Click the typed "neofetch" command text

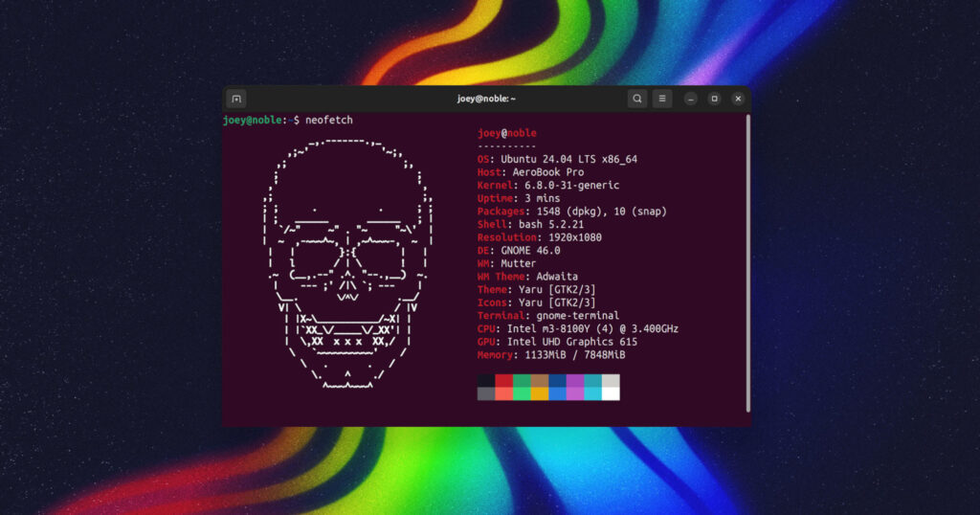pos(327,121)
